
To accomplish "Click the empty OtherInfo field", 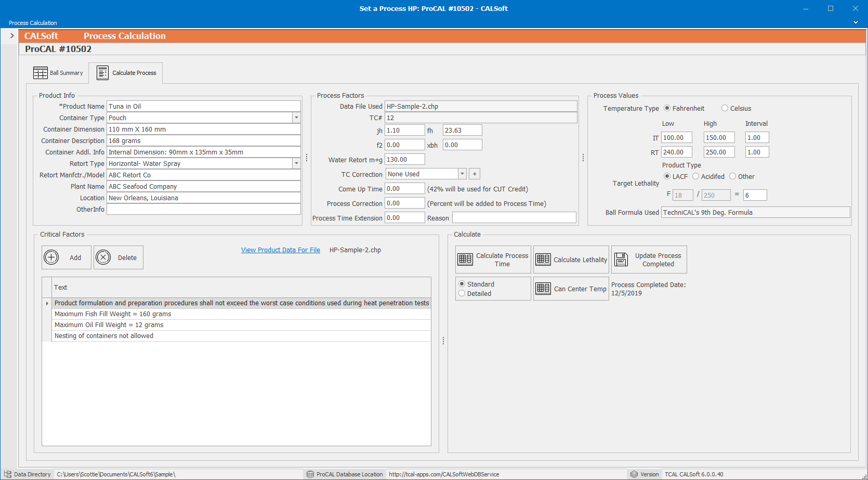I will pyautogui.click(x=203, y=210).
